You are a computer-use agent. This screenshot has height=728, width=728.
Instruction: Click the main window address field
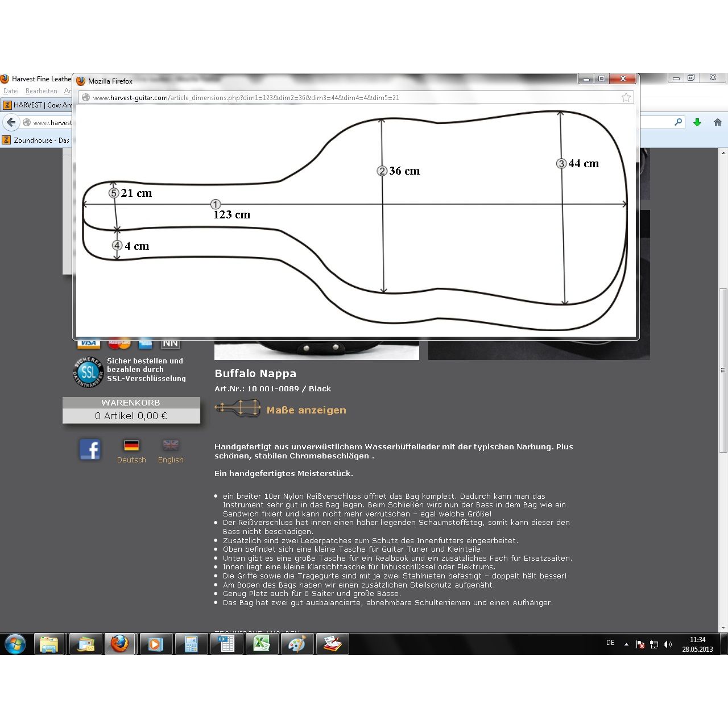click(x=47, y=122)
